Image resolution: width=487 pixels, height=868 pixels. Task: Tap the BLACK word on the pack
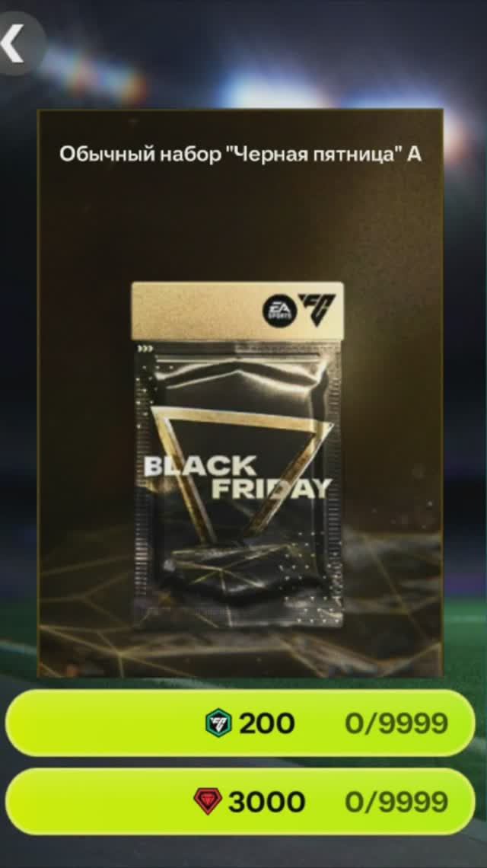pos(200,466)
